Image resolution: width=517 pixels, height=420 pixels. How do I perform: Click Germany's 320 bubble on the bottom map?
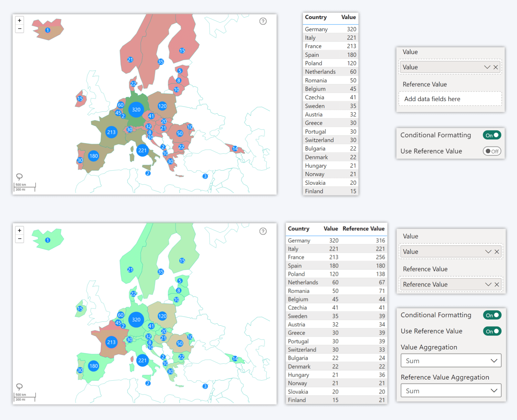pyautogui.click(x=136, y=320)
